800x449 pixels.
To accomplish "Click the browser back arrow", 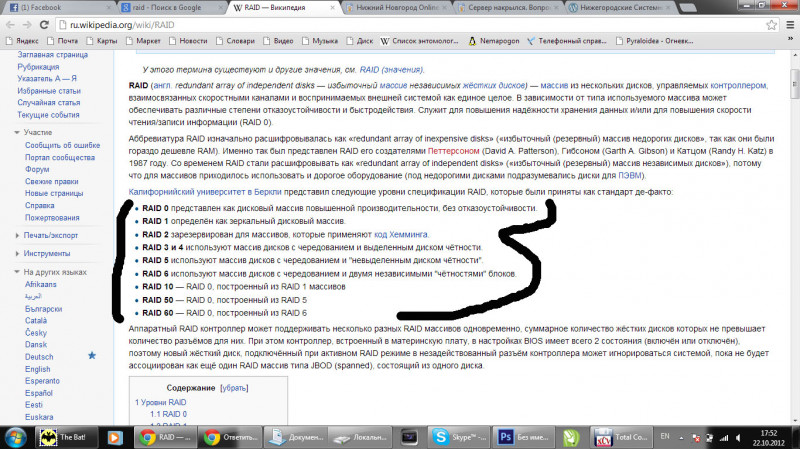I will tap(12, 24).
